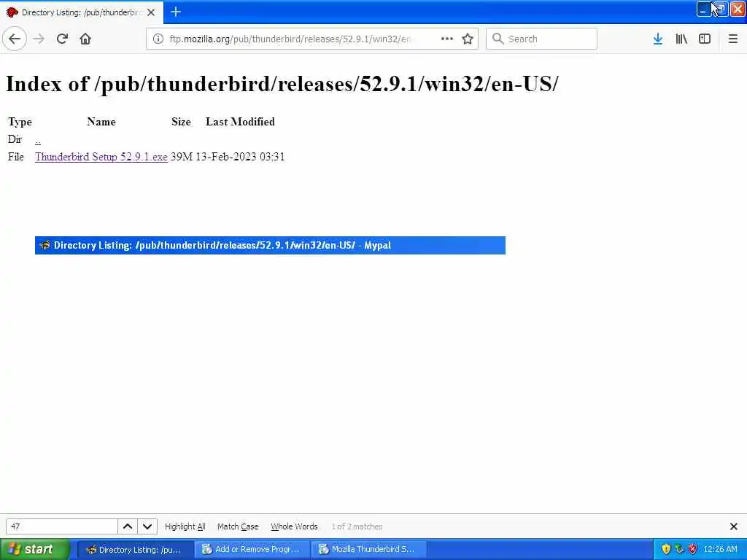
Task: Toggle Match Case in find bar
Action: coord(238,526)
